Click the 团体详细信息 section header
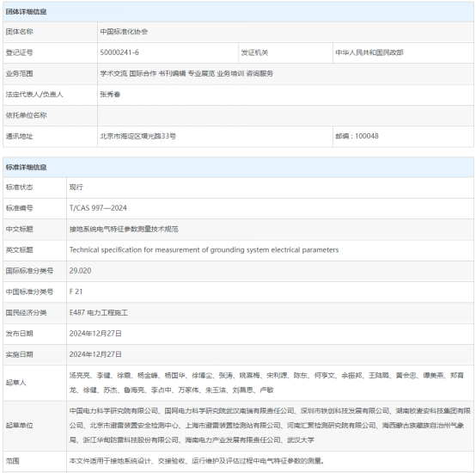 [26, 12]
